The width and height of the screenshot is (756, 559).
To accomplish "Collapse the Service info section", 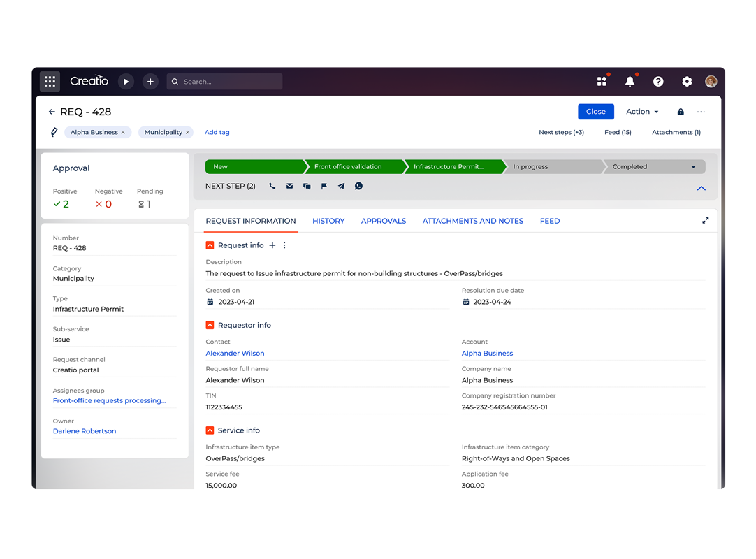I will coord(210,430).
